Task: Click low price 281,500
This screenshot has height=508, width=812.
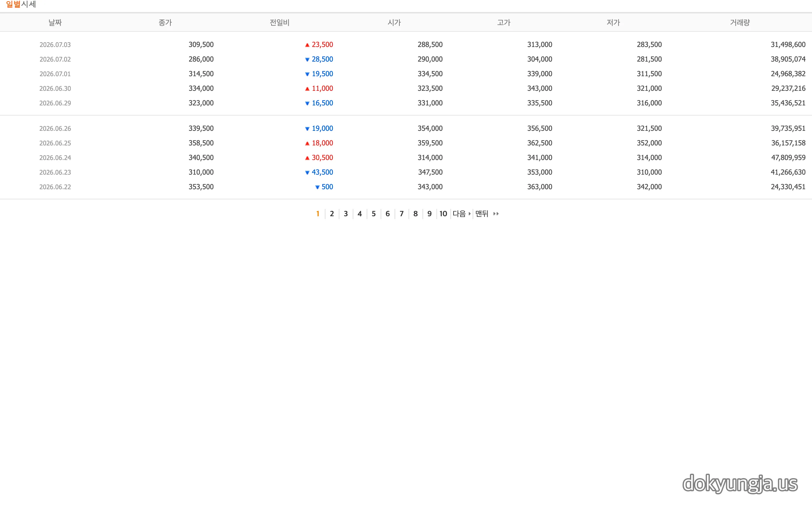Action: pyautogui.click(x=649, y=59)
